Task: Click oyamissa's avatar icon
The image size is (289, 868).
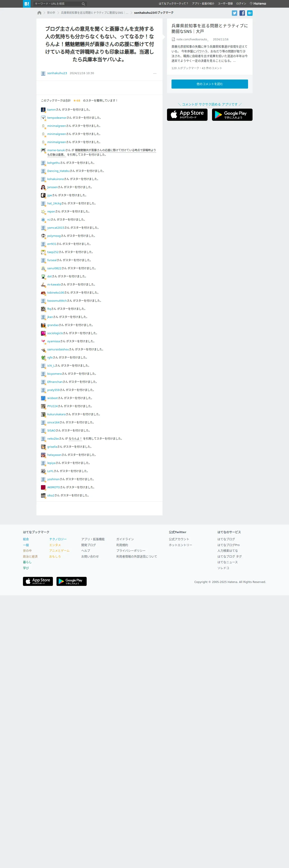Action: [x=43, y=341]
